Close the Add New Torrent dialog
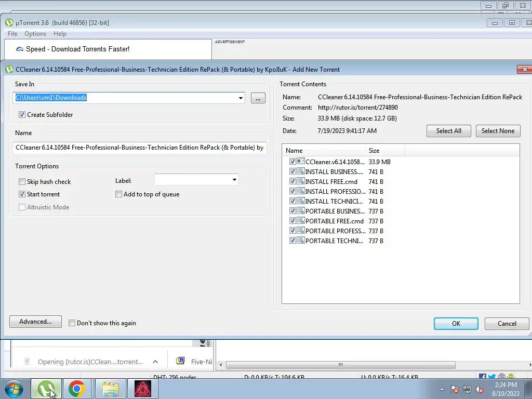Viewport: 532px width, 399px height. pyautogui.click(x=525, y=69)
